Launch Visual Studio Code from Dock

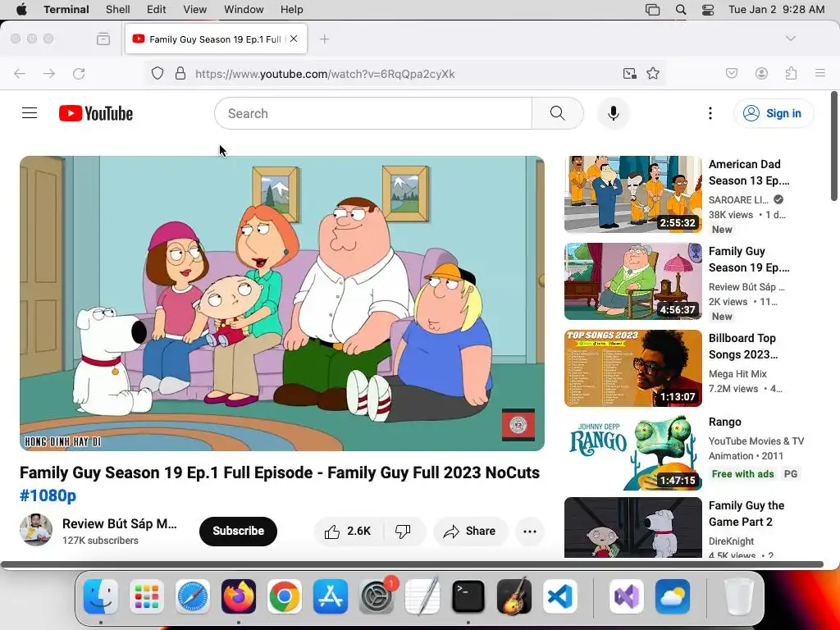tap(560, 596)
